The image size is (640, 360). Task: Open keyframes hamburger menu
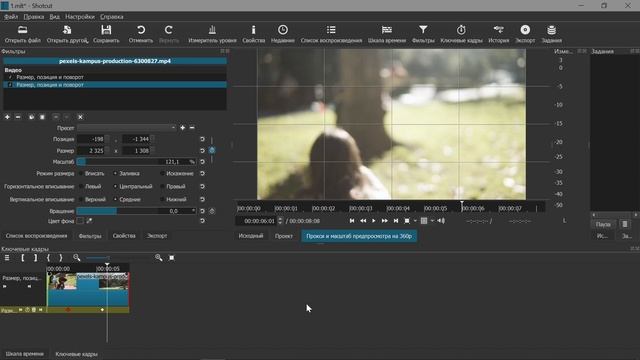tap(7, 258)
